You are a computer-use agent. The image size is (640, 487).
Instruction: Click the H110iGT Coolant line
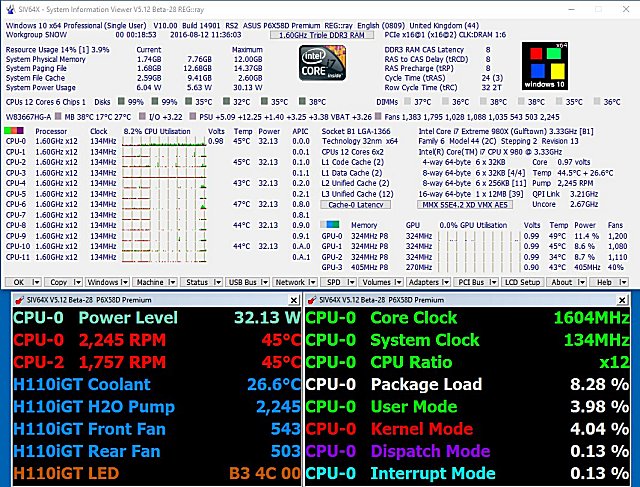click(157, 384)
